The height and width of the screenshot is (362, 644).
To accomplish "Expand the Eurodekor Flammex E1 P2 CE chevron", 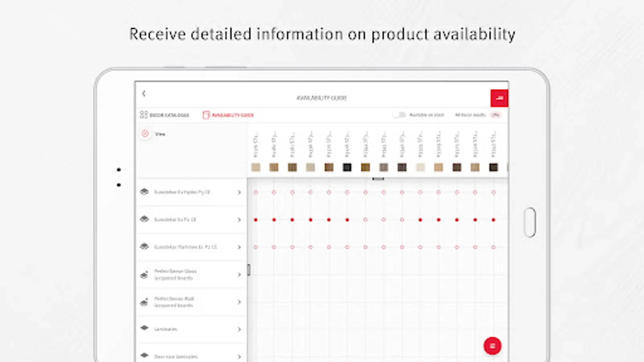I will pos(239,247).
